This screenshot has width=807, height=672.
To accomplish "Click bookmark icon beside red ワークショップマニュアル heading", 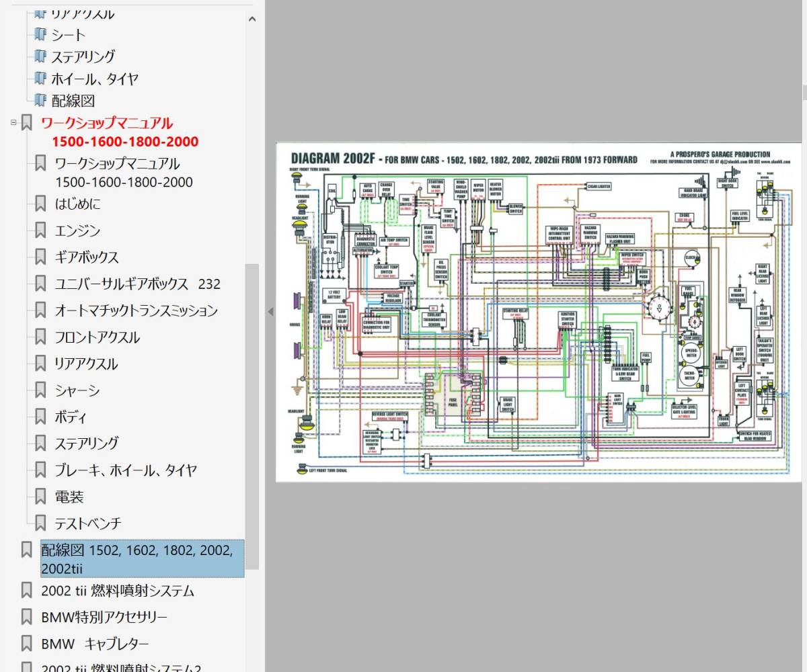I will 27,123.
